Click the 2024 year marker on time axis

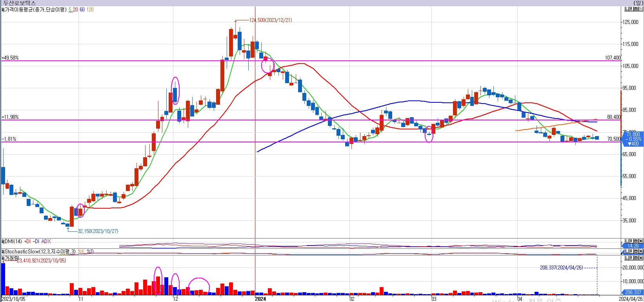(x=260, y=299)
